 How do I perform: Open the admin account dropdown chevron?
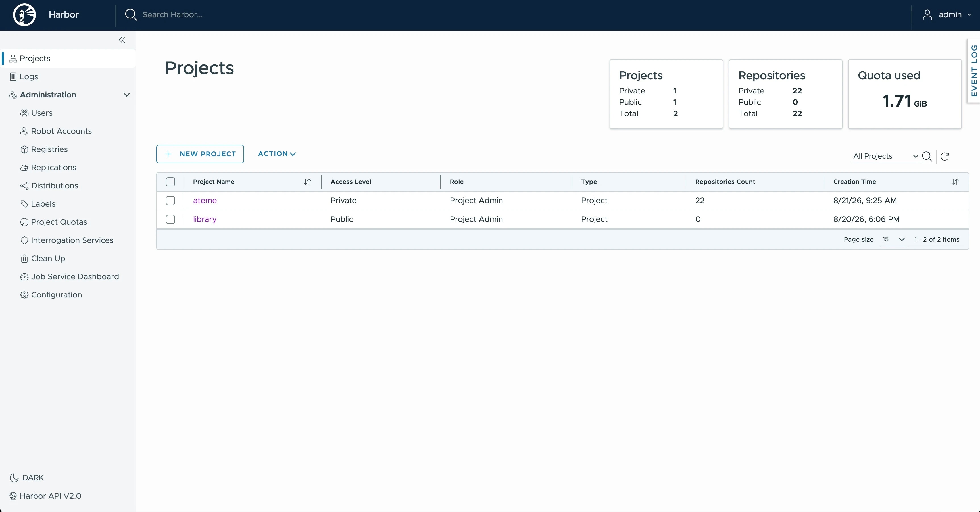[969, 15]
